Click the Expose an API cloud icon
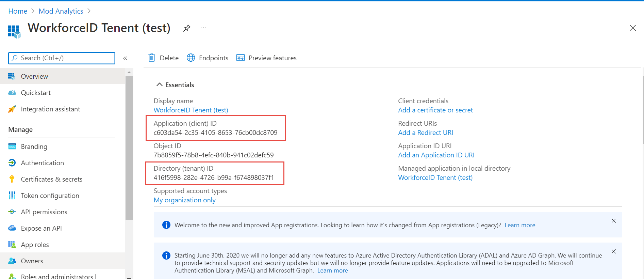The width and height of the screenshot is (644, 279). tap(12, 228)
